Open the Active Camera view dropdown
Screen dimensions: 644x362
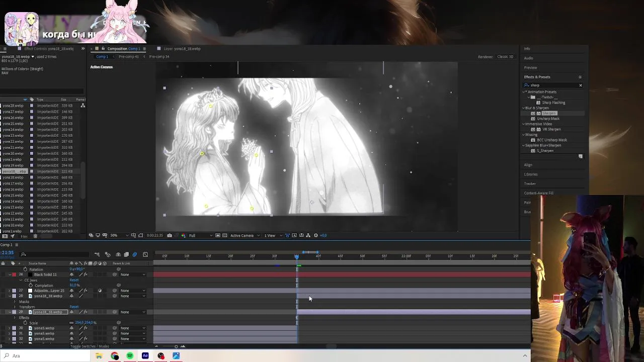245,235
